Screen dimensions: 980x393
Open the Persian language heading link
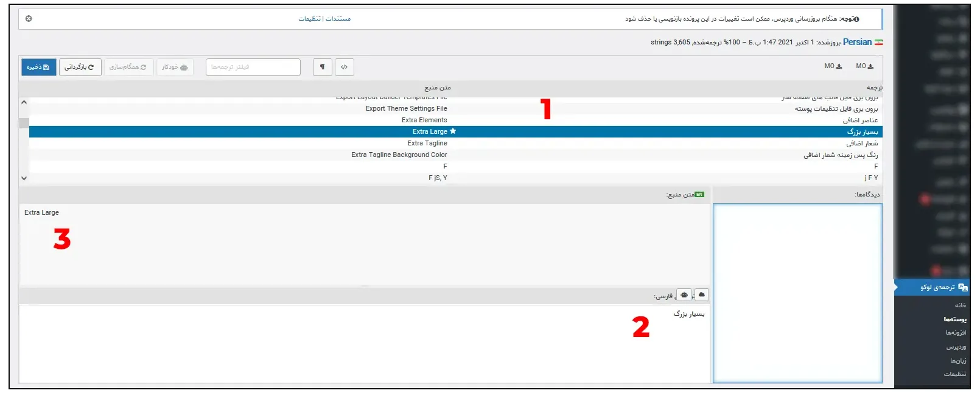[857, 42]
